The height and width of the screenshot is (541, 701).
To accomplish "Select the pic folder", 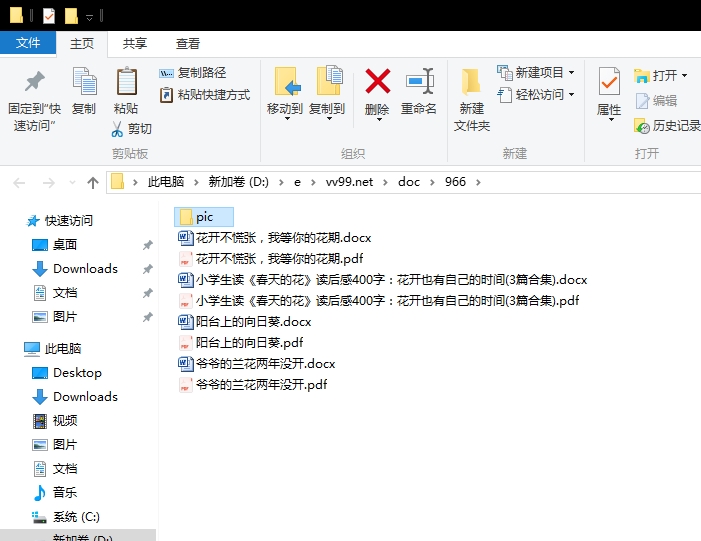I will [x=204, y=217].
